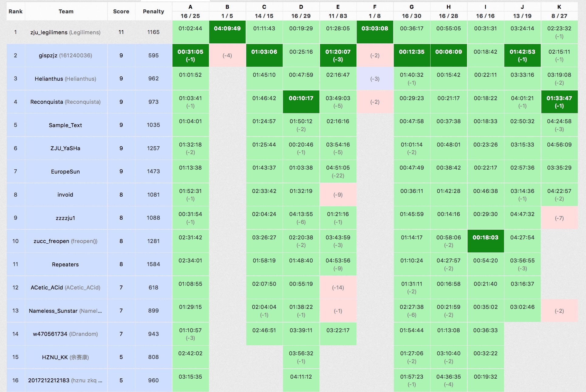This screenshot has height=392, width=586.
Task: Open problem A header link
Action: [x=190, y=7]
